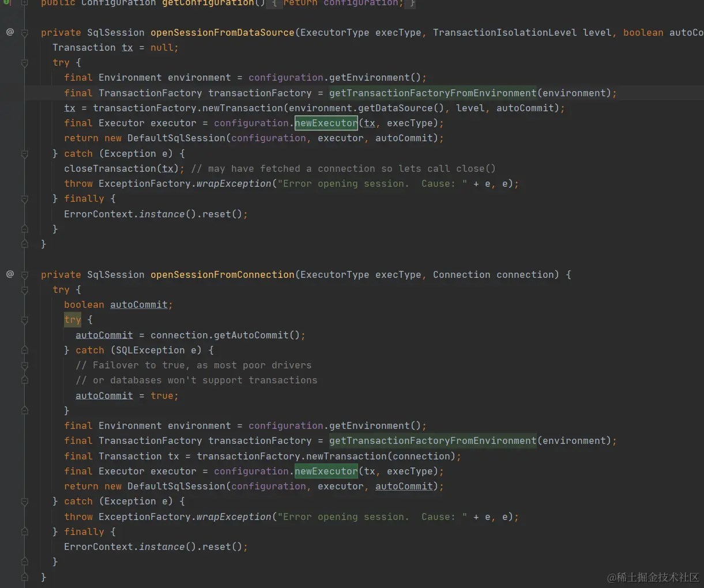The image size is (704, 588).
Task: Click getTransactionFactoryFromEnvironment in openSessionFromConnection
Action: [x=433, y=440]
